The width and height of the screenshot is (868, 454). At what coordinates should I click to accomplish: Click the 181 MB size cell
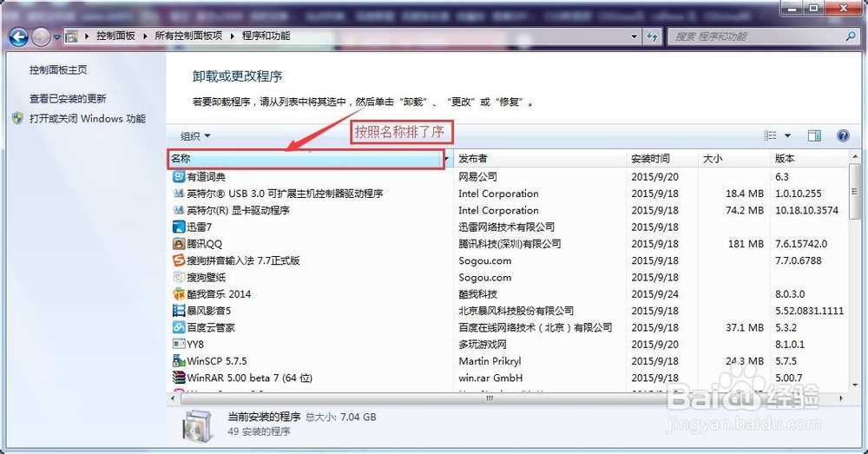(746, 244)
